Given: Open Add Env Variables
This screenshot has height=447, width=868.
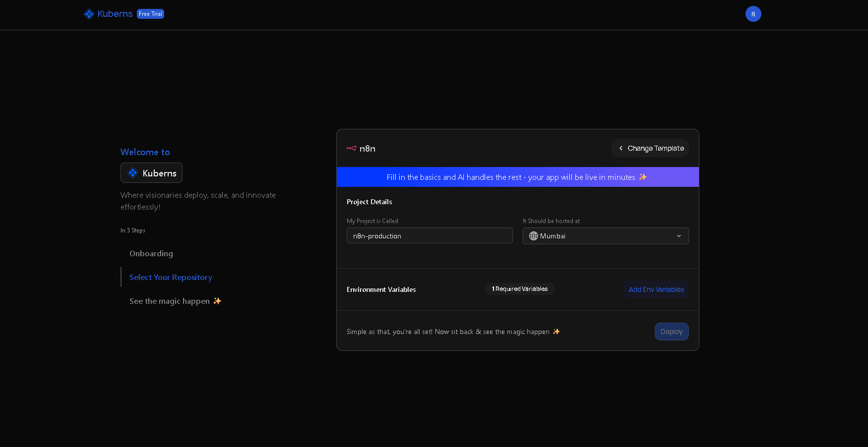Looking at the screenshot, I should click(x=656, y=289).
